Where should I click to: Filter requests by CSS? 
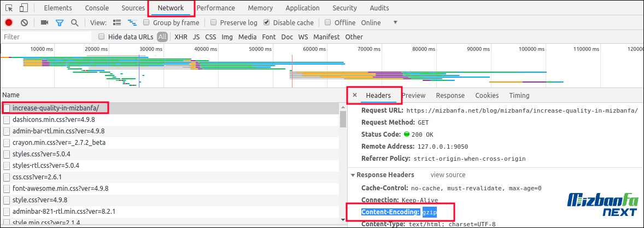click(x=210, y=37)
